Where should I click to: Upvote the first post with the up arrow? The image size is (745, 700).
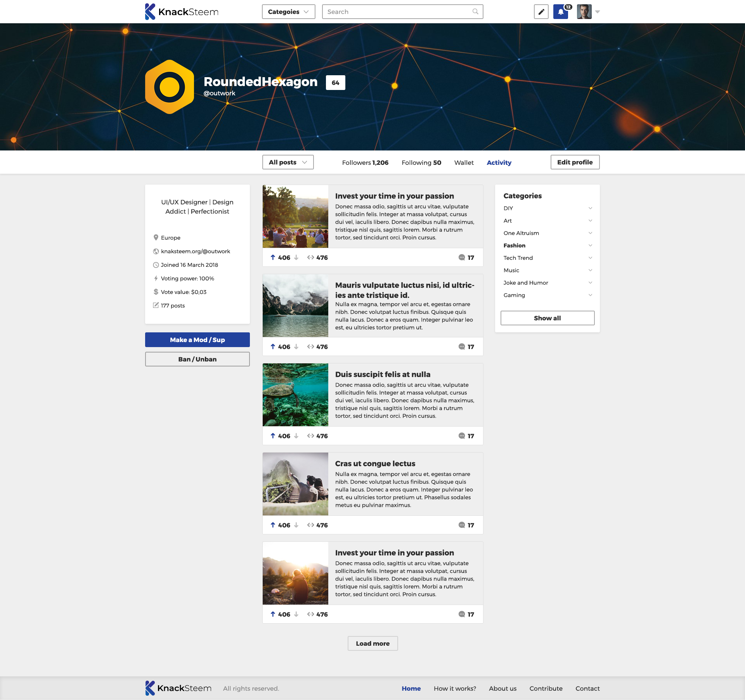[x=273, y=258]
